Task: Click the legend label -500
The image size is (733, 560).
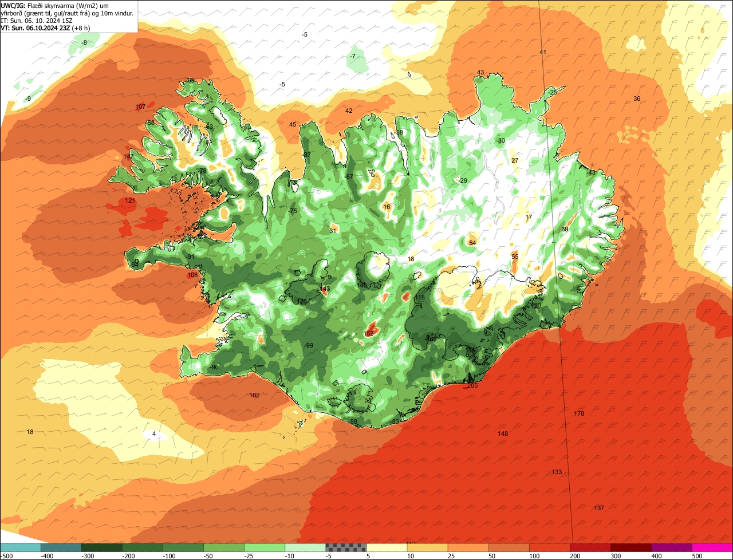Action: 7,556
